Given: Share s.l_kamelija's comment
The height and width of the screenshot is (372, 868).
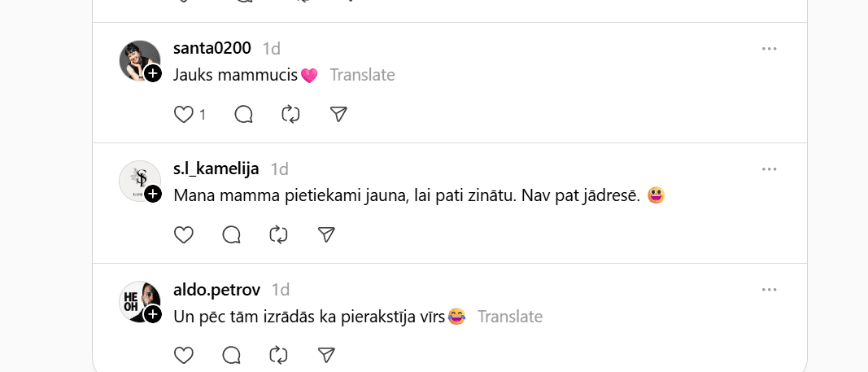Looking at the screenshot, I should point(326,235).
